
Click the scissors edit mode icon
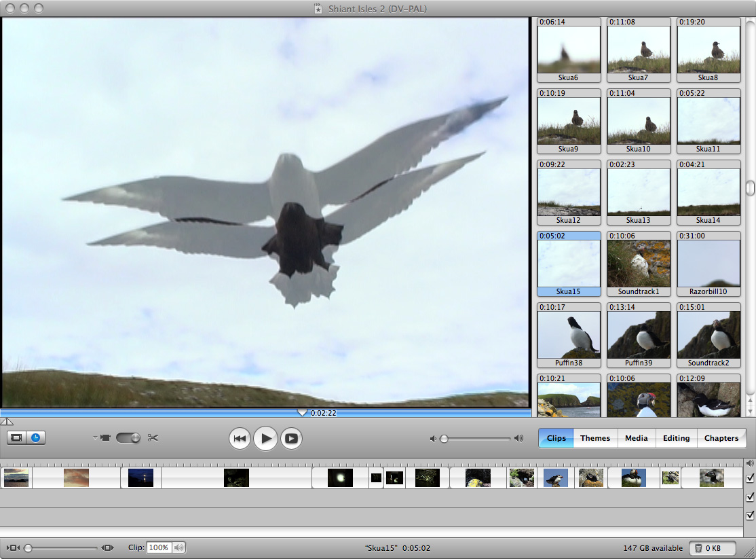[x=153, y=438]
